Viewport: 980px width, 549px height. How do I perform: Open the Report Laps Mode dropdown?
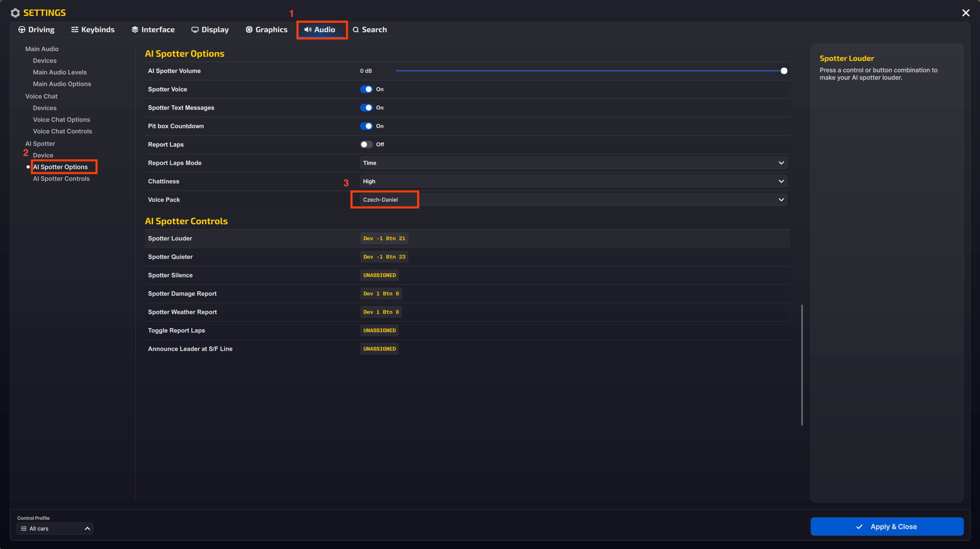pos(573,163)
